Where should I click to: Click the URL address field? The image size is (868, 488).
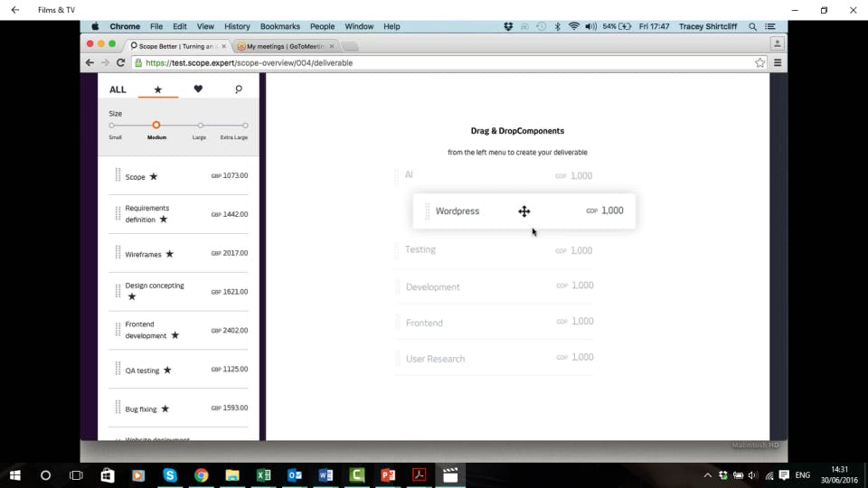pos(442,63)
